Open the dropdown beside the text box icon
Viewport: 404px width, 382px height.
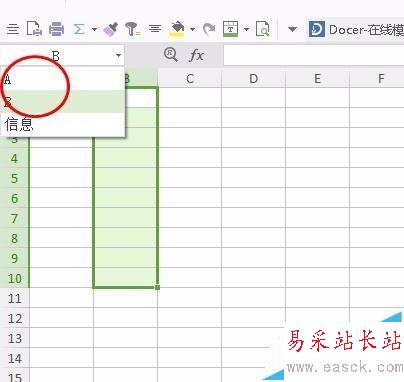pos(246,30)
